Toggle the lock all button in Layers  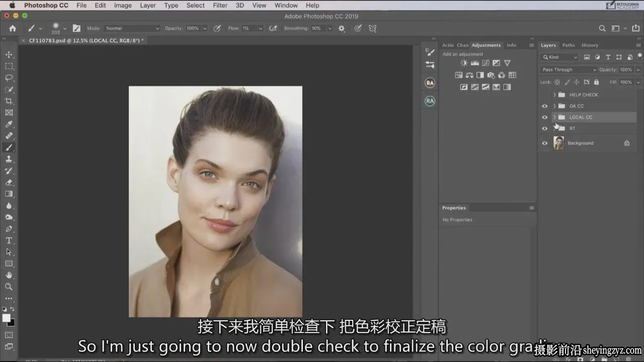pos(597,82)
